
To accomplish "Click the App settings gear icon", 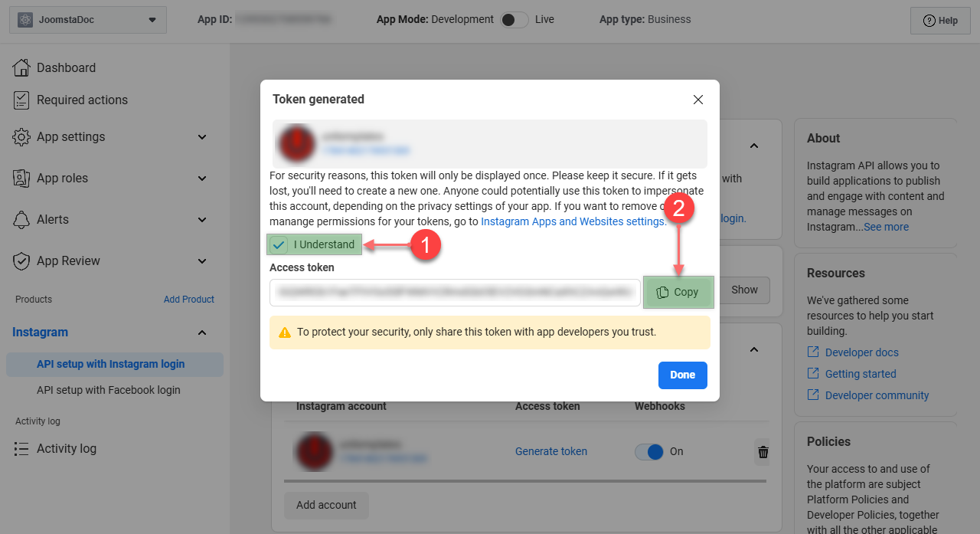I will (x=21, y=136).
